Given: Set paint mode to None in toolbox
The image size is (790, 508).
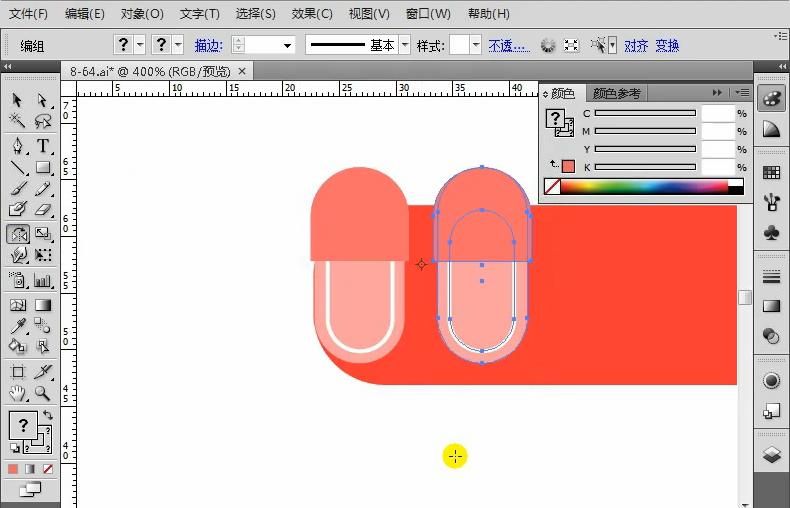Looking at the screenshot, I should [x=48, y=469].
